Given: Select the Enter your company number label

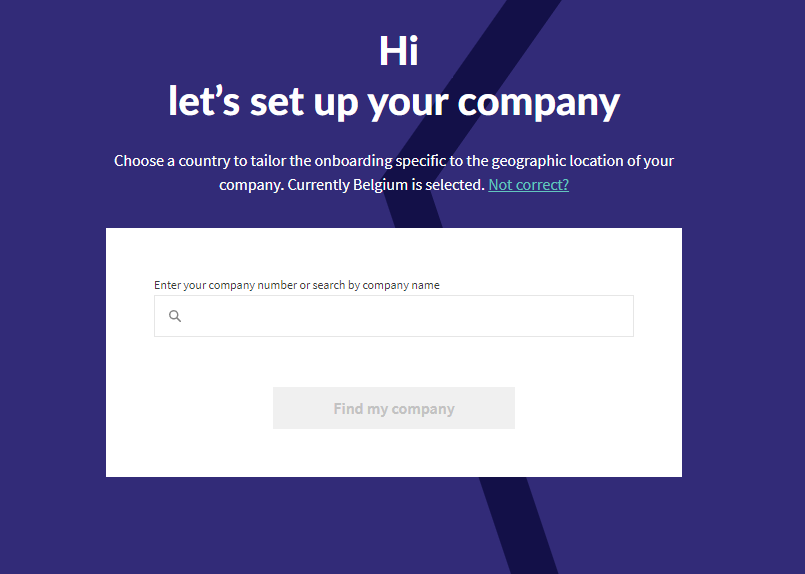Looking at the screenshot, I should point(297,285).
